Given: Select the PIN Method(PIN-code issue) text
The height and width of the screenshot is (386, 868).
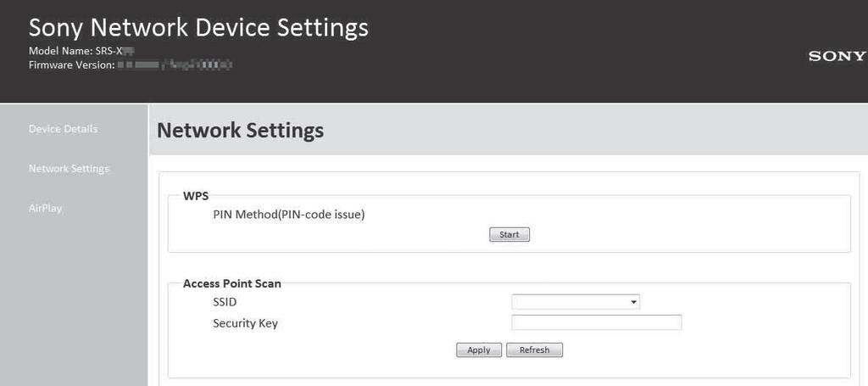Looking at the screenshot, I should click(288, 215).
